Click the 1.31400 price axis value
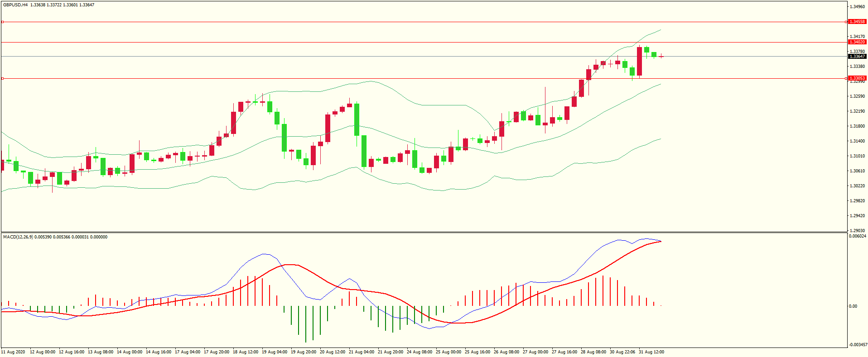Screen dimensions: 868x357 pos(858,141)
